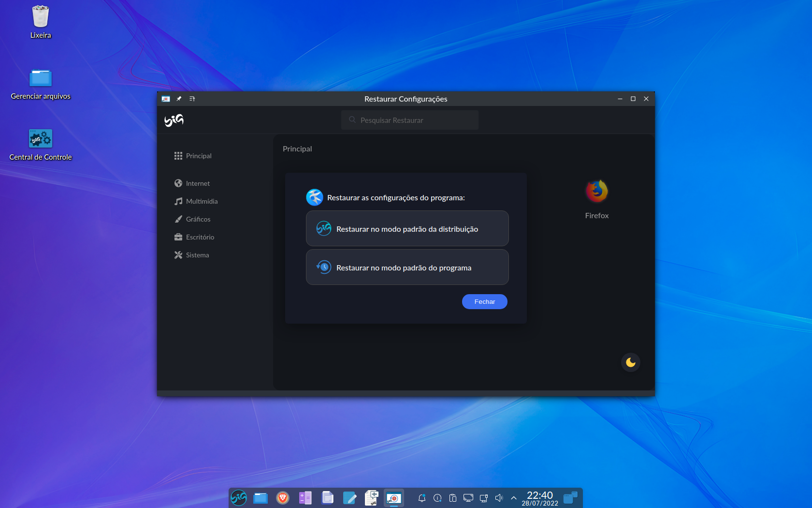Click the Fechar button
Screen dimensions: 812x508
tap(485, 301)
